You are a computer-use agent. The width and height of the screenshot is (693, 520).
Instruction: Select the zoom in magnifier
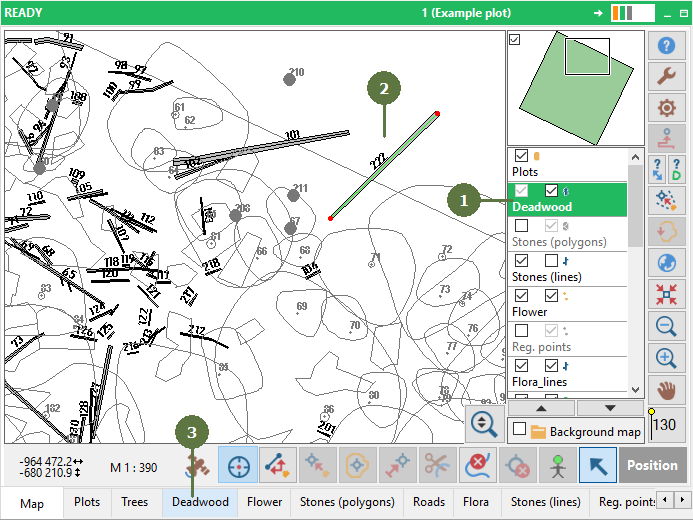point(666,357)
